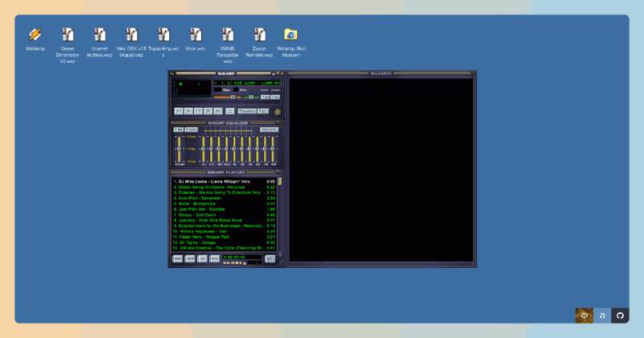644x338 pixels.
Task: Click the music note icon in the corner
Action: [602, 315]
